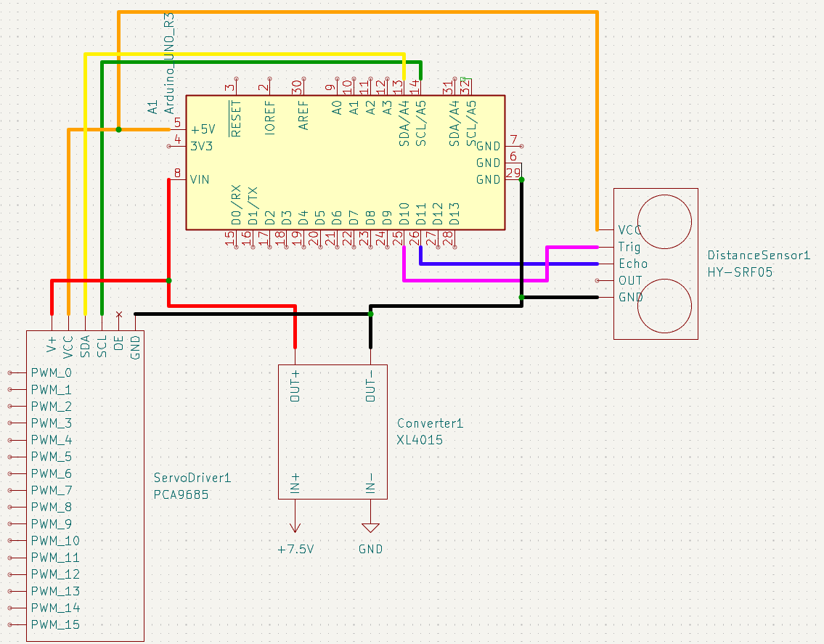Viewport: 824px width, 644px height.
Task: Click the PWM_10 pin label
Action: click(x=55, y=541)
